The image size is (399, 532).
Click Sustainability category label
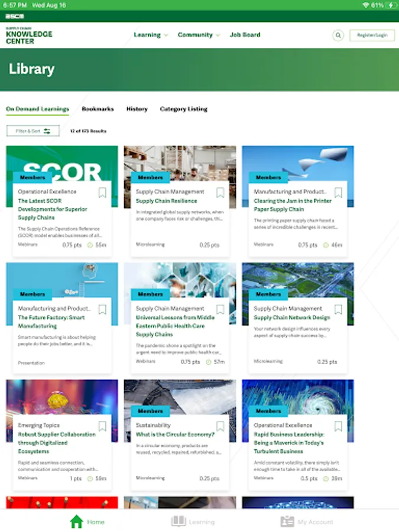(x=153, y=425)
